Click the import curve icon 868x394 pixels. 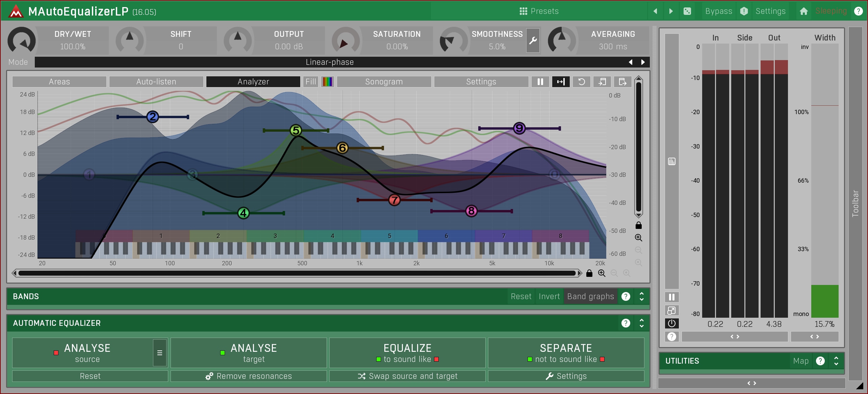tap(602, 82)
